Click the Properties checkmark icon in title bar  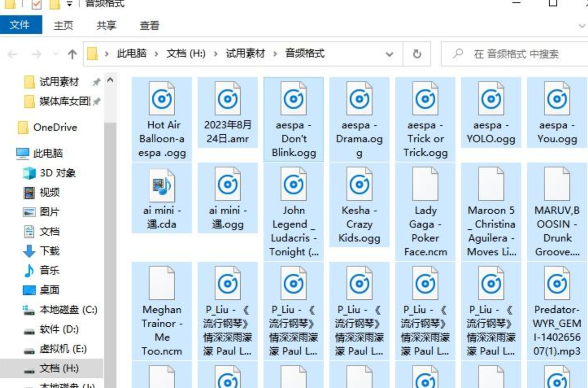36,4
